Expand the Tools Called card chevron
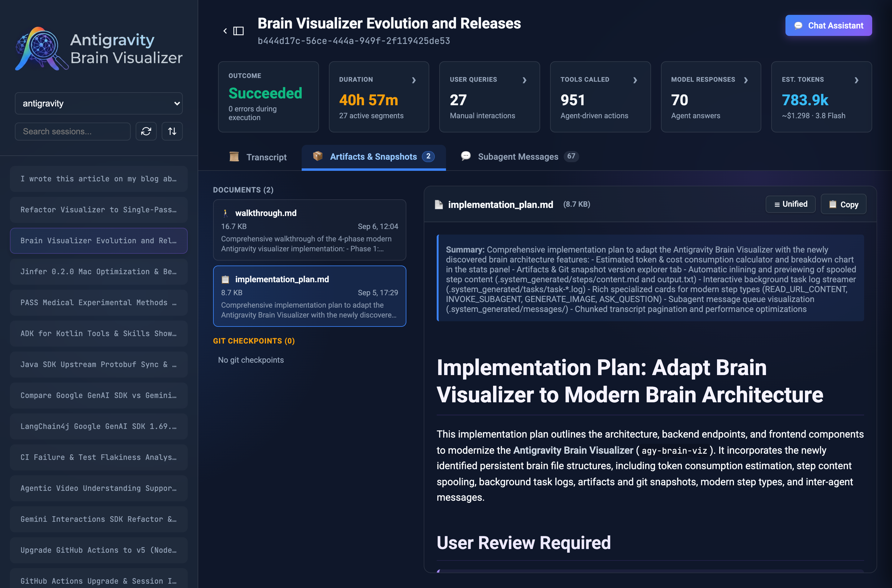 635,80
